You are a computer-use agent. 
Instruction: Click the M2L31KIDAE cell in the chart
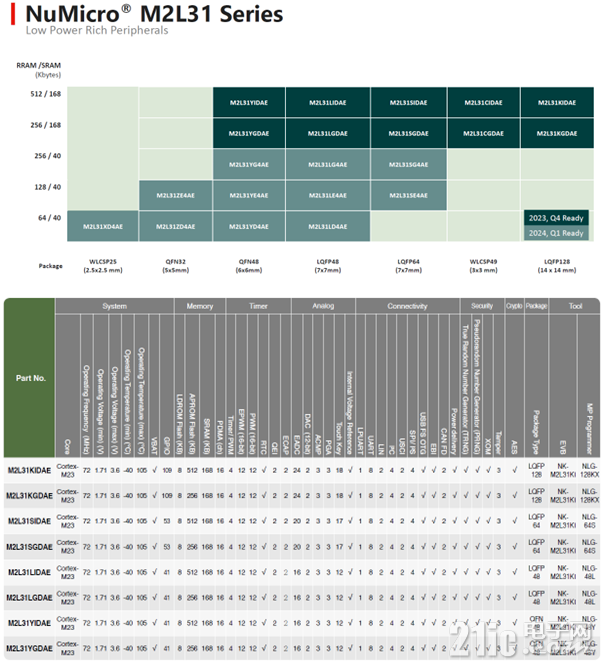[557, 102]
